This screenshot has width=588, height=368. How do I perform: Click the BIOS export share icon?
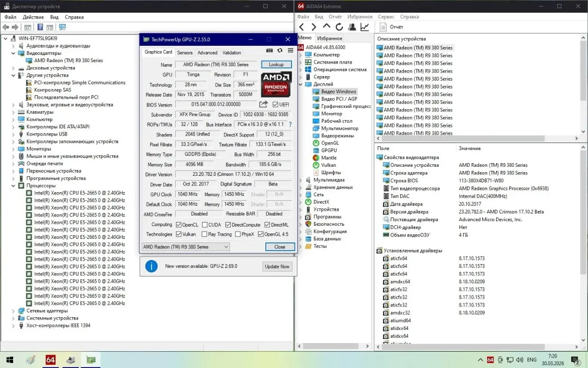pos(263,104)
